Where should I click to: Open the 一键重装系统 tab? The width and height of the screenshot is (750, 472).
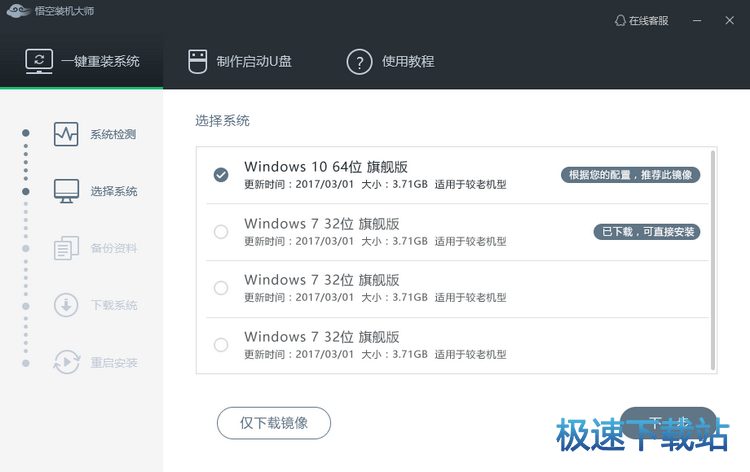tap(82, 61)
